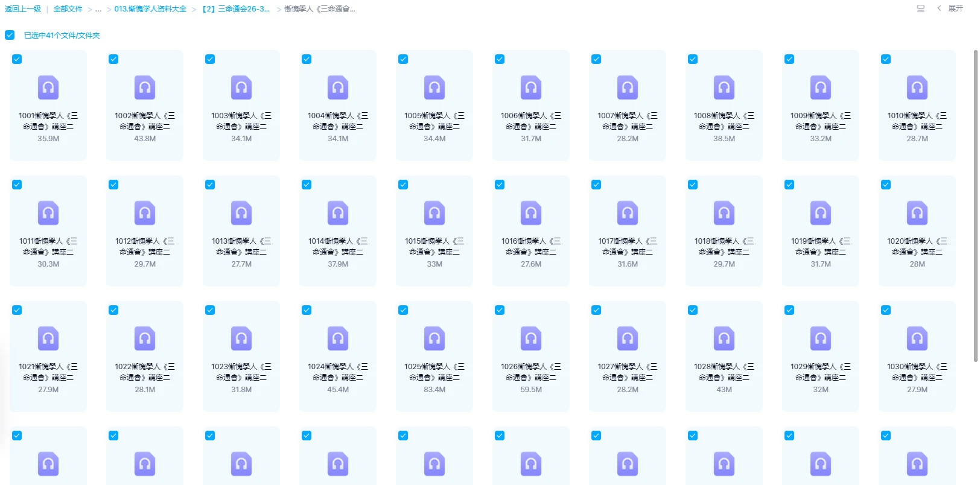Open the file card with size 43M
The width and height of the screenshot is (980, 485).
[x=724, y=356]
